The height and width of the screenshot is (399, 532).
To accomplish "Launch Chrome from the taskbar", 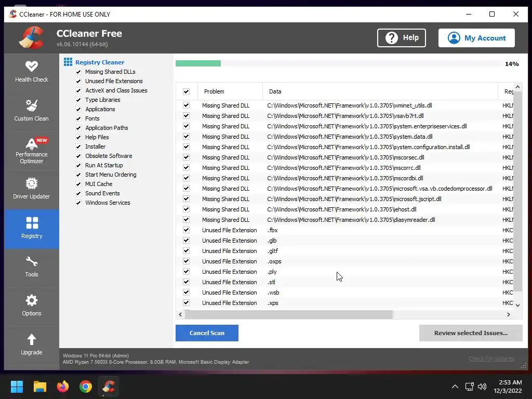I will [x=86, y=387].
